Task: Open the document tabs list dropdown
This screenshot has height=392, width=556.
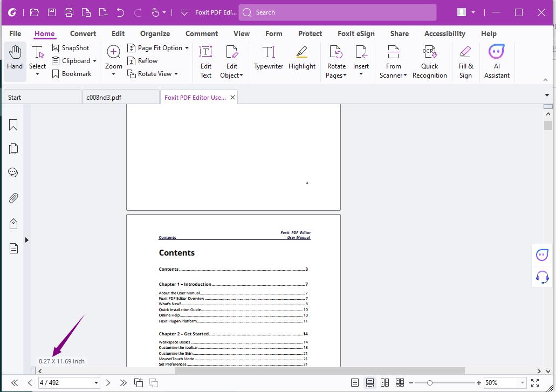Action: click(x=547, y=95)
